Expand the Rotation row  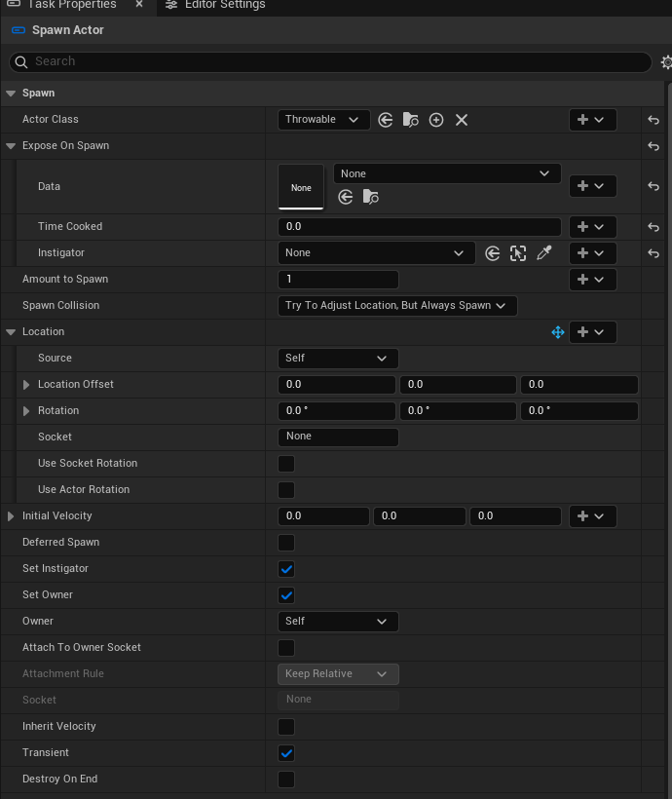(26, 411)
